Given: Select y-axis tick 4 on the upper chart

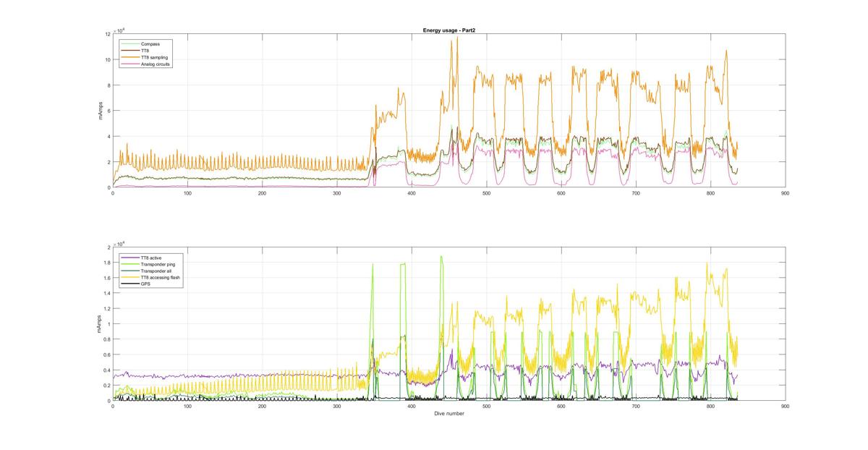Looking at the screenshot, I should [109, 137].
